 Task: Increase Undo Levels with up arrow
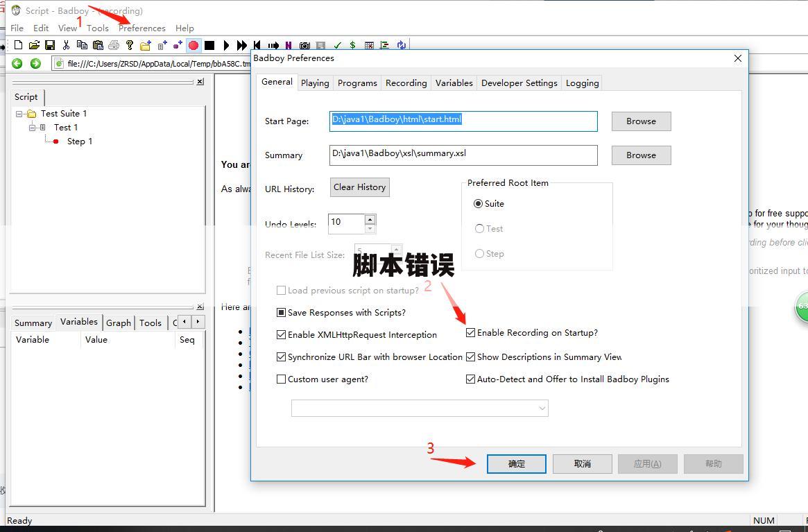click(x=370, y=219)
